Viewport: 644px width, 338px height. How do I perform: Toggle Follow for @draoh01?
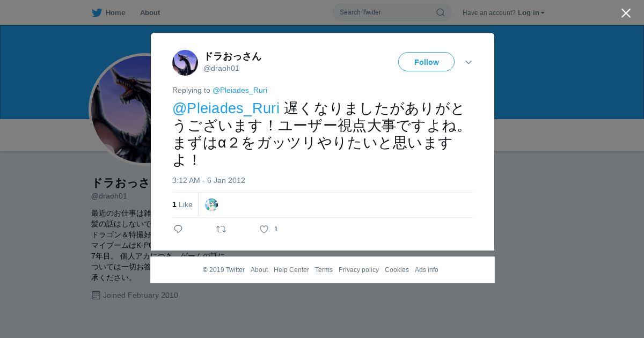pos(426,62)
